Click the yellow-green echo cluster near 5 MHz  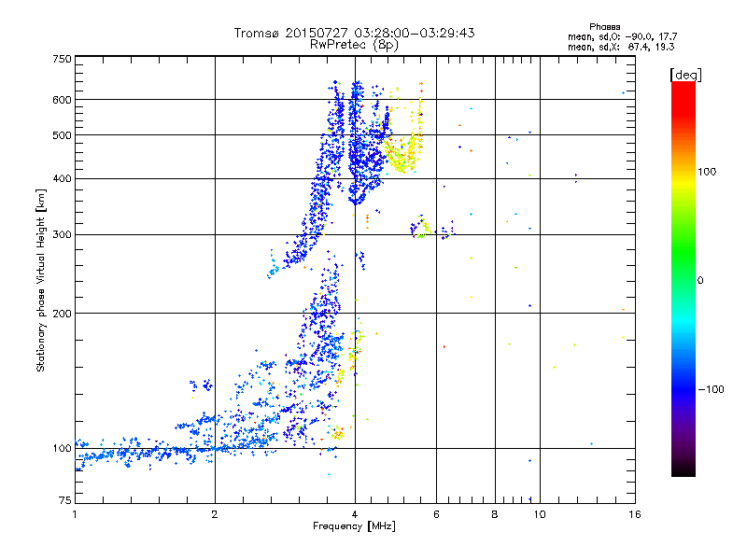402,153
